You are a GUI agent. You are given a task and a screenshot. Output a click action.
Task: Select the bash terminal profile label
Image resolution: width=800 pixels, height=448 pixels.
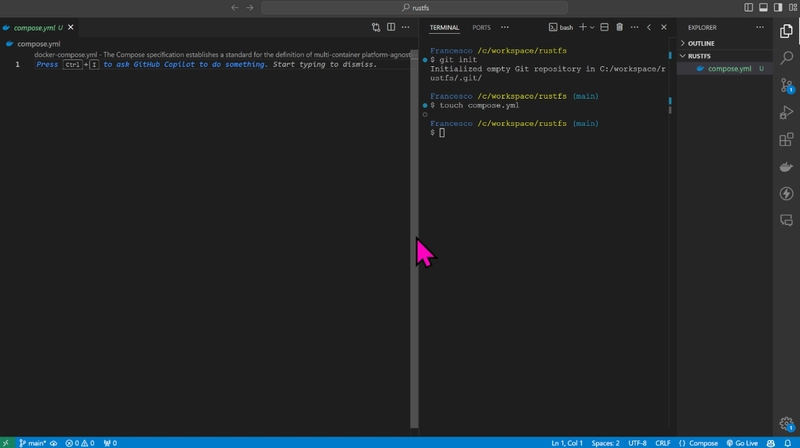(x=561, y=28)
